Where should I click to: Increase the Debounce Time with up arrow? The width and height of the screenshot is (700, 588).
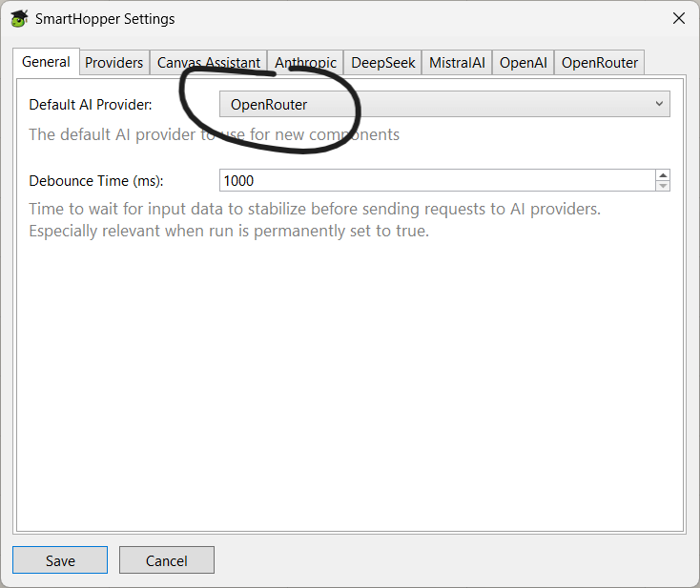pos(663,175)
